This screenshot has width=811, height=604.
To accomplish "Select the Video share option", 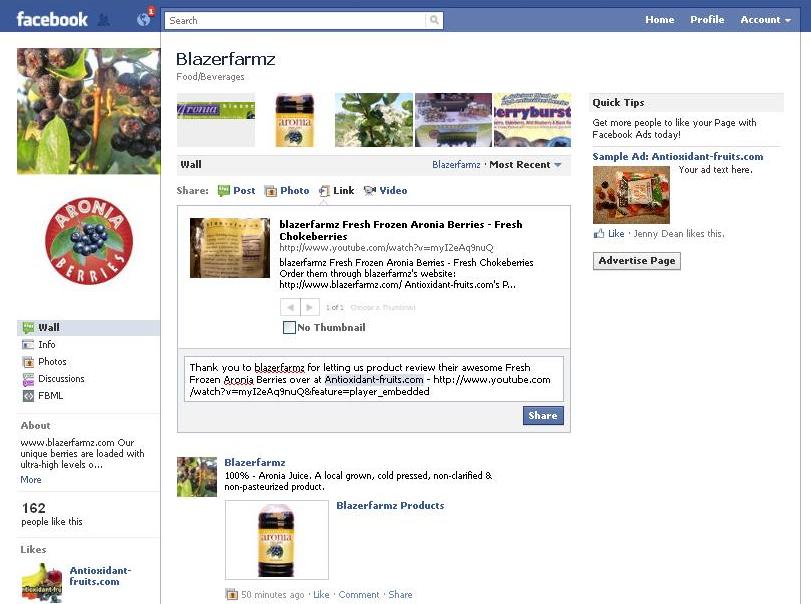I will 385,190.
